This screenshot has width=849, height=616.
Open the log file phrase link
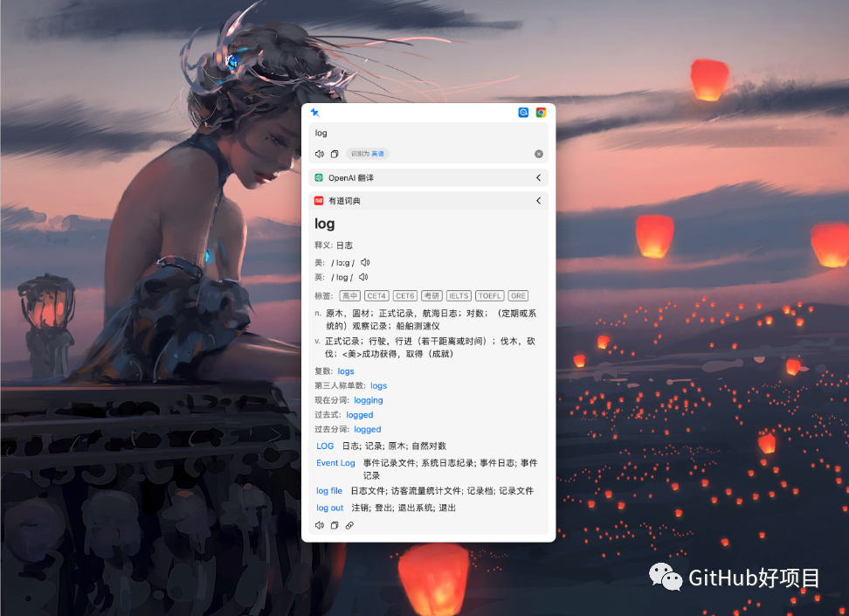329,491
